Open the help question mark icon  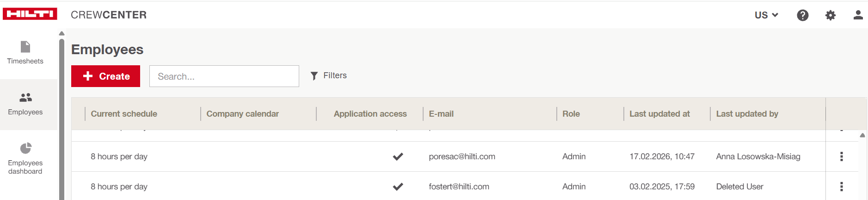(x=803, y=15)
